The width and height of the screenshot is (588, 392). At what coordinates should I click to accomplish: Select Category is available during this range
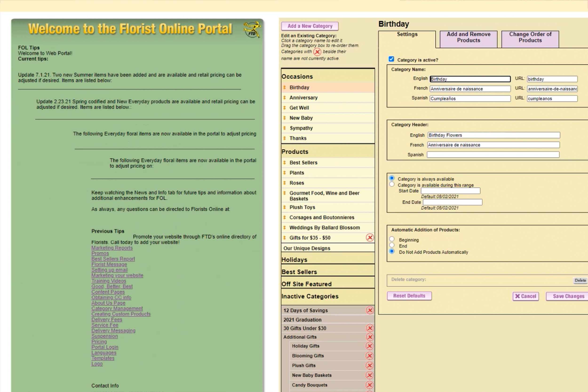click(392, 185)
